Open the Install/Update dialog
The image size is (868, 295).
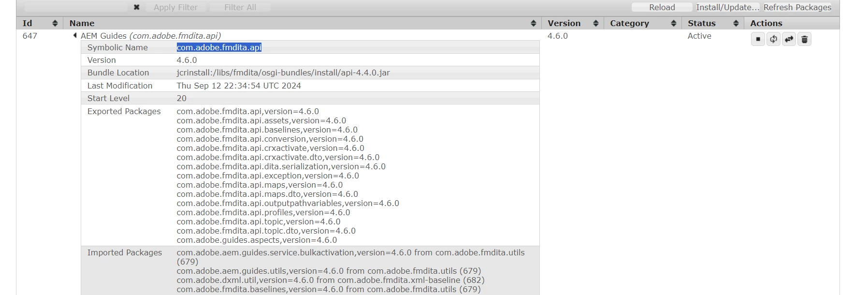click(x=727, y=7)
